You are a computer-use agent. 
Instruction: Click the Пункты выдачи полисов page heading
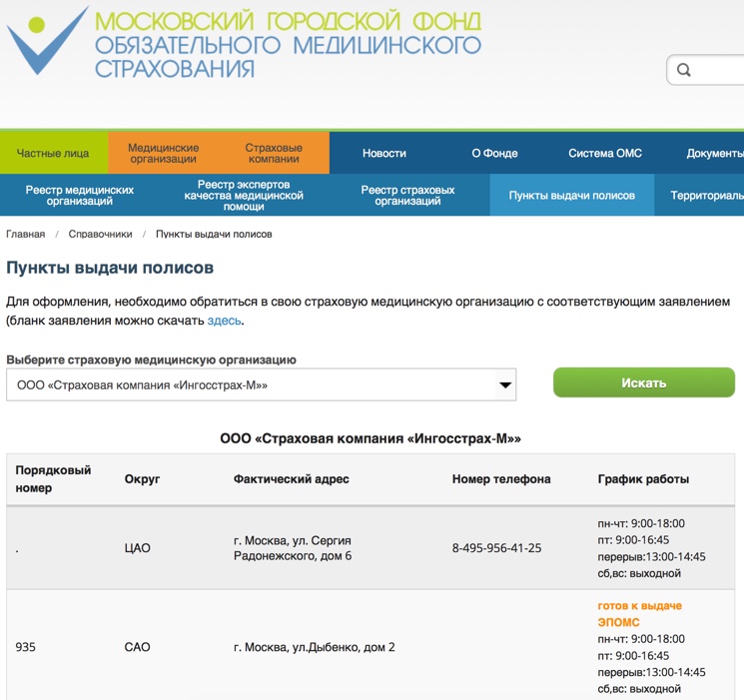coord(110,268)
